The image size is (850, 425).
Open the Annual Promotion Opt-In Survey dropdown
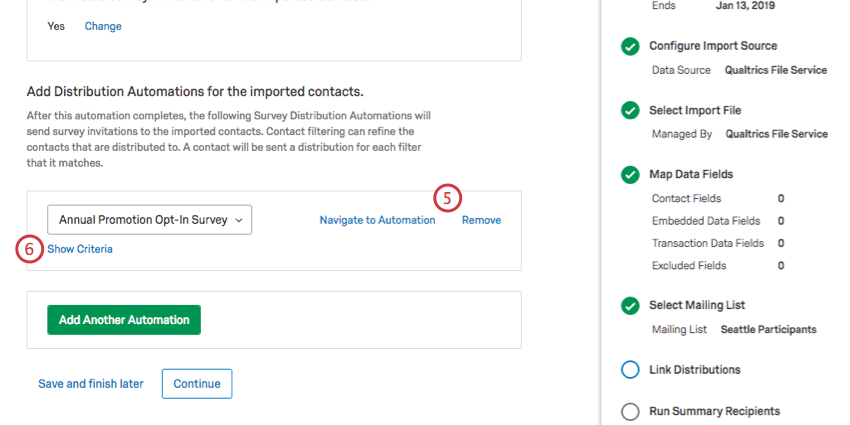(x=150, y=220)
